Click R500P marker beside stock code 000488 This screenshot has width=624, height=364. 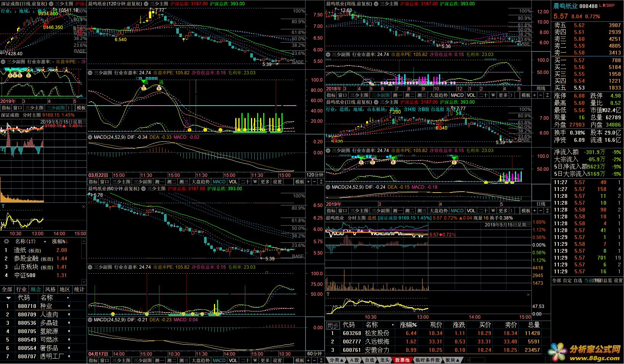(609, 6)
